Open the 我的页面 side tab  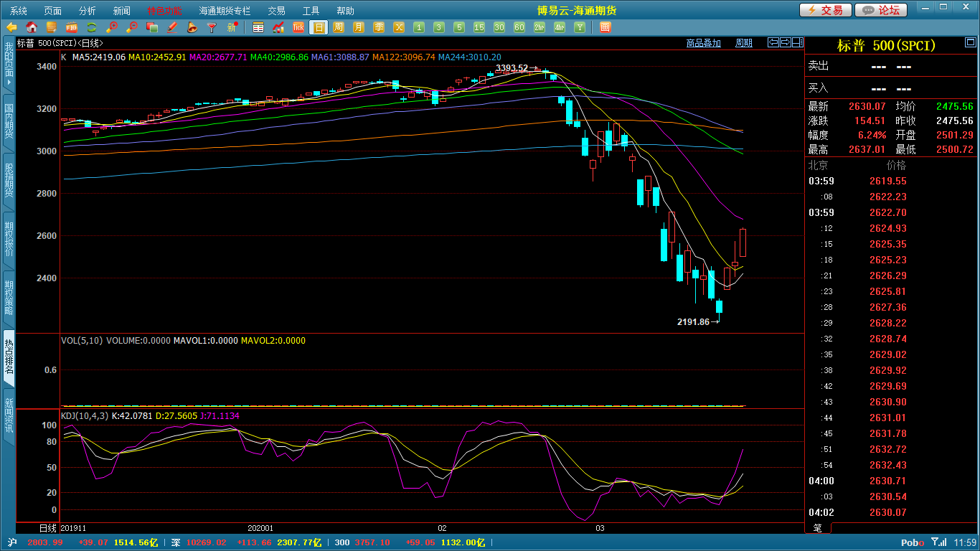8,65
